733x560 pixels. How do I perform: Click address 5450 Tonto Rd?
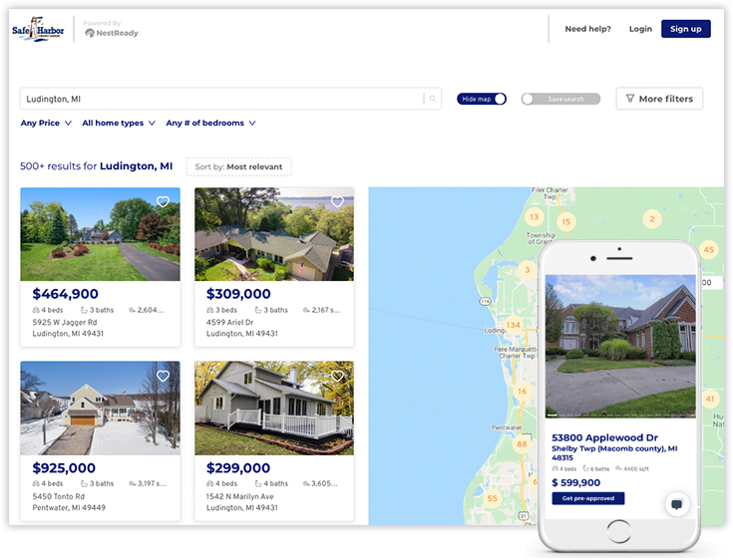(59, 496)
